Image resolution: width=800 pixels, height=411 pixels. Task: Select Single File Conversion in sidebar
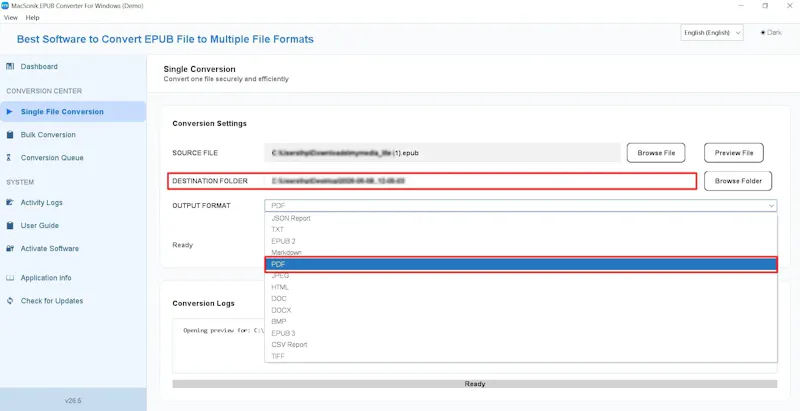tap(73, 112)
